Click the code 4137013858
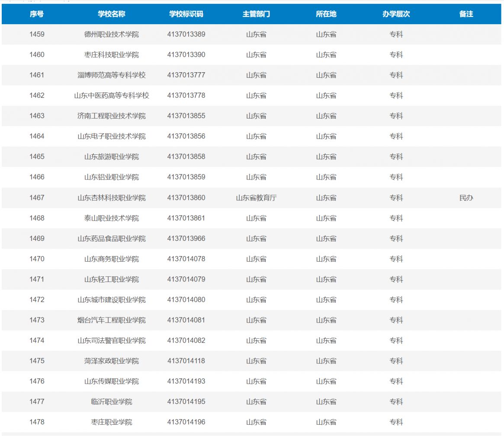504x442 pixels. (186, 157)
